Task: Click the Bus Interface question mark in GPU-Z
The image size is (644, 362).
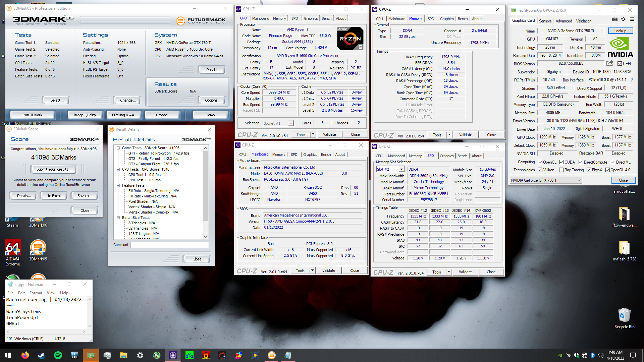Action: pos(632,80)
